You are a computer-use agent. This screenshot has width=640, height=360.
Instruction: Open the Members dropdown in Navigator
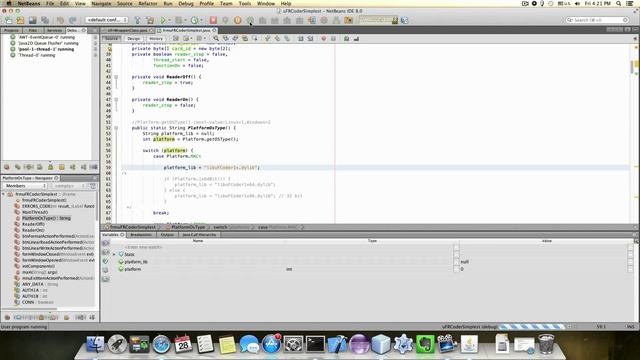[x=25, y=186]
